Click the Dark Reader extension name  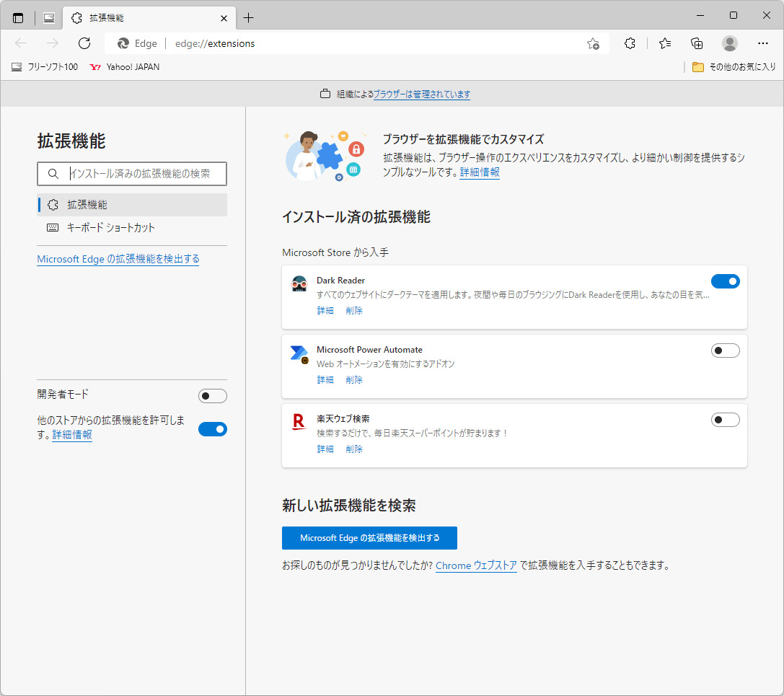[340, 281]
